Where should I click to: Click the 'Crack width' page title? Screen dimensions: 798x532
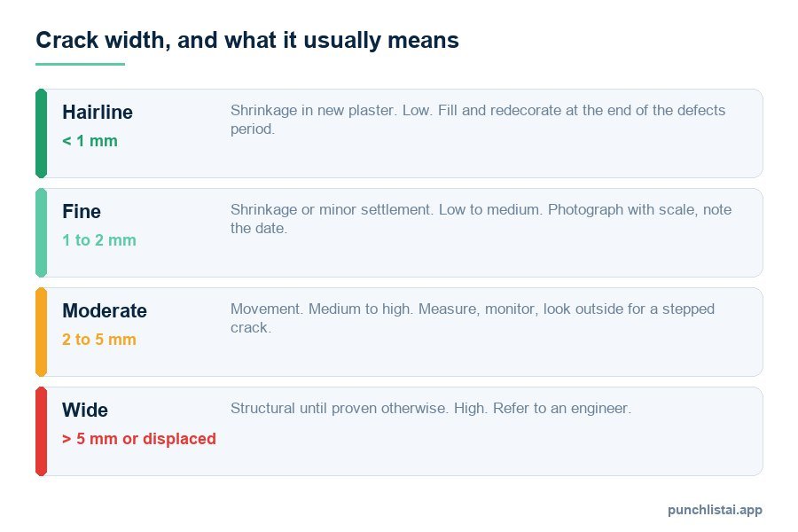point(247,40)
